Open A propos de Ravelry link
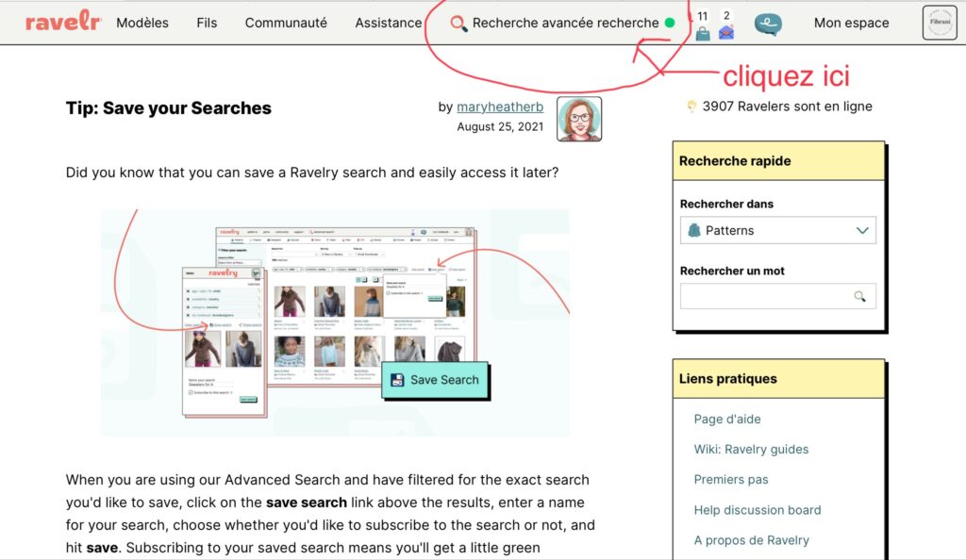 click(x=752, y=540)
